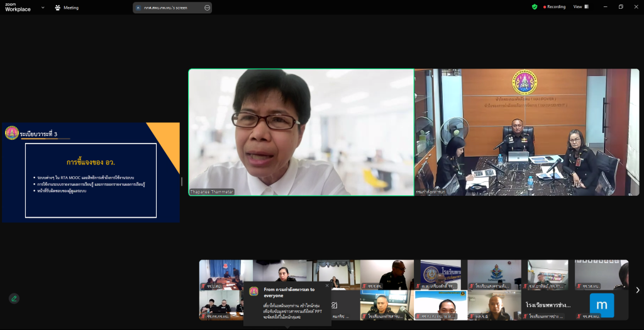Click the muted mic icon on รร.สร.ทบ. tile
The width and height of the screenshot is (644, 330).
pyautogui.click(x=579, y=316)
